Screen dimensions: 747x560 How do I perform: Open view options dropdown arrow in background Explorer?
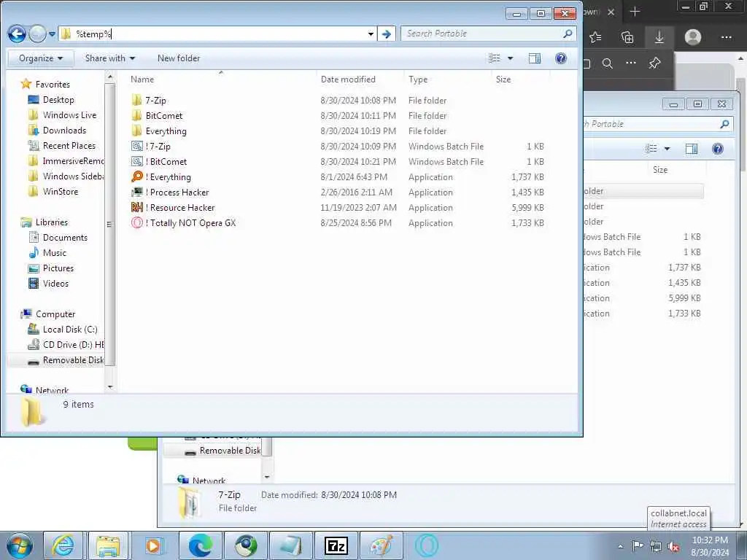coord(667,149)
